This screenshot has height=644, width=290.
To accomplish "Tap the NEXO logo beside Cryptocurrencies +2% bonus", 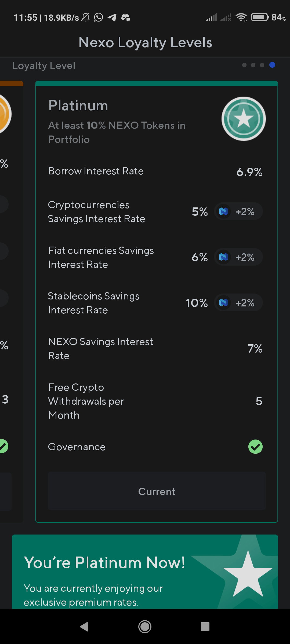I will click(223, 211).
